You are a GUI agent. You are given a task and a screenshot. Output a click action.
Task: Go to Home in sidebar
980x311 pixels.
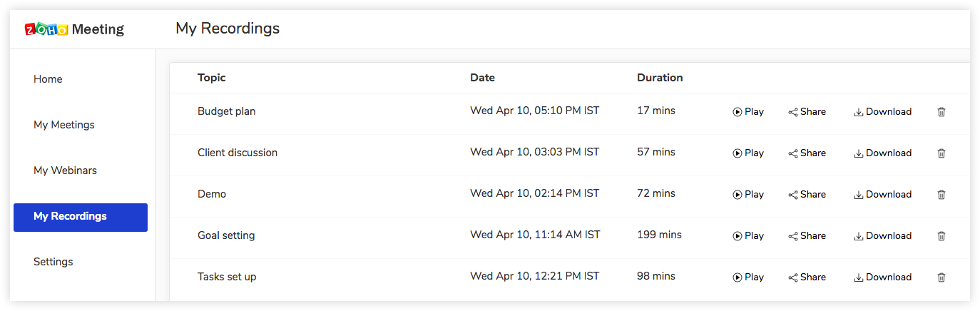pyautogui.click(x=48, y=79)
